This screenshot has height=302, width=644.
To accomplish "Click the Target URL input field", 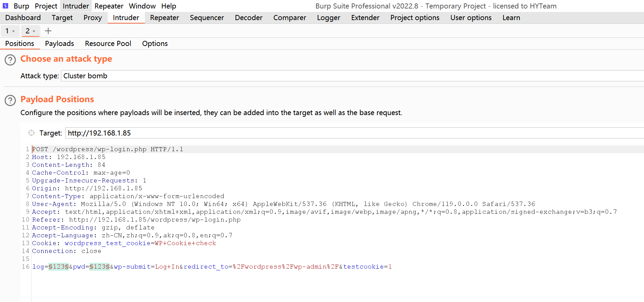I will pos(355,133).
